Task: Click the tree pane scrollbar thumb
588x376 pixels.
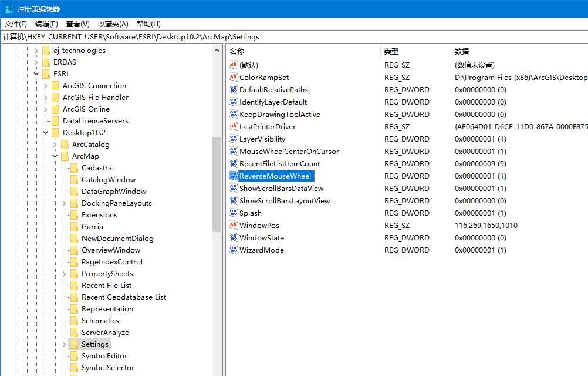Action: point(217,184)
